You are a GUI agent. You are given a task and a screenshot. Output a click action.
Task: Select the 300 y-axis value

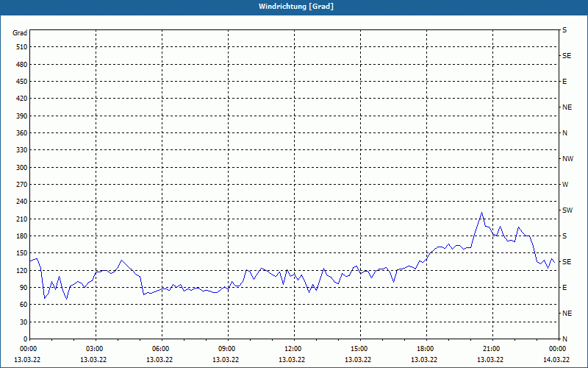coord(22,168)
